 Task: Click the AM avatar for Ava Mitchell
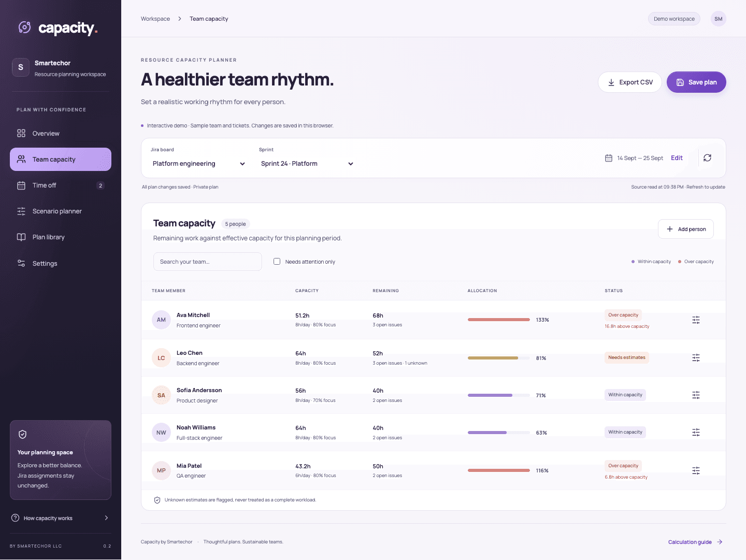(161, 320)
